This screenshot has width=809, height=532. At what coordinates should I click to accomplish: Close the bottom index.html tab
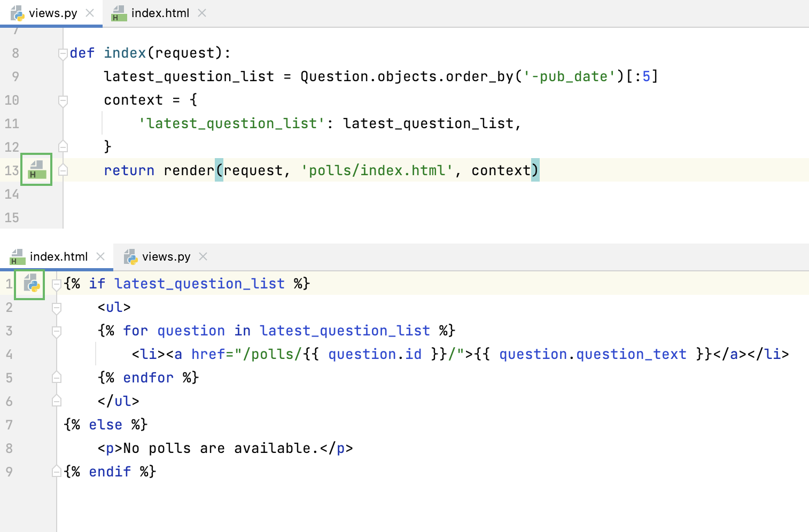point(100,256)
